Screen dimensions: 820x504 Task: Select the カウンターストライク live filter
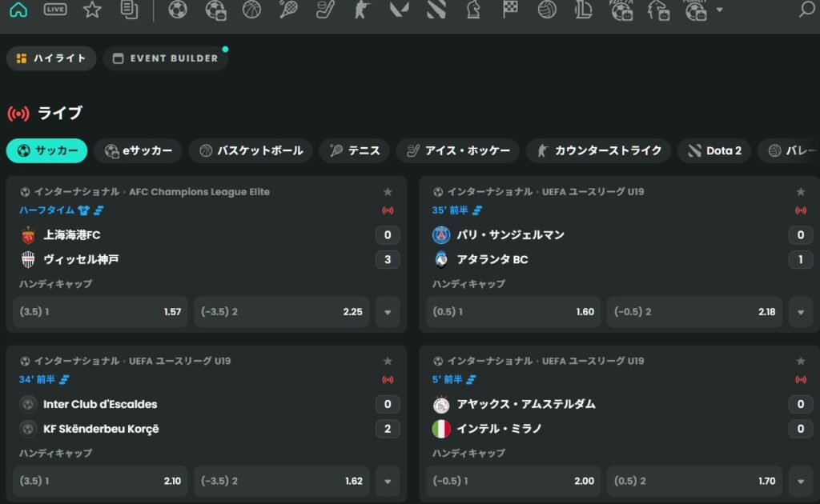598,150
